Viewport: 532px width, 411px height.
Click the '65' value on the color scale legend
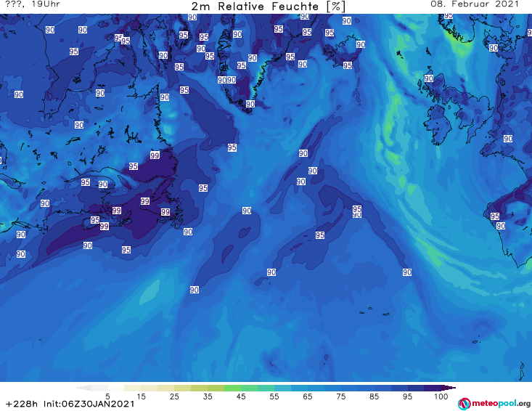308,396
